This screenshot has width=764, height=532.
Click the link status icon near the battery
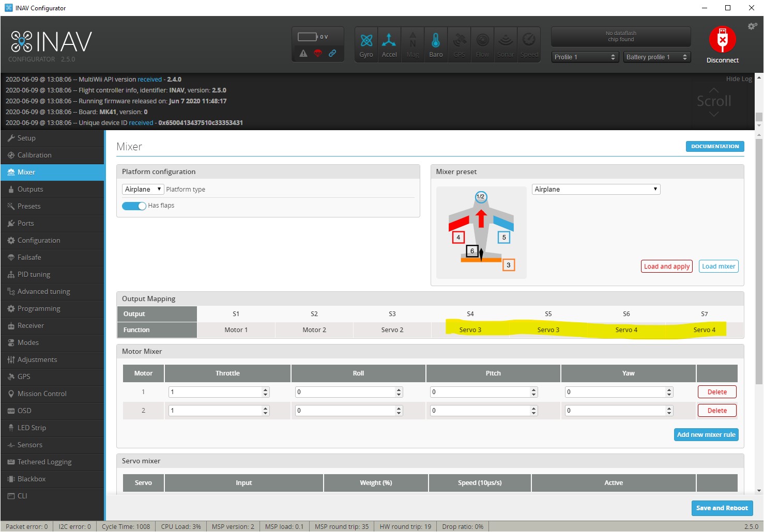tap(332, 53)
